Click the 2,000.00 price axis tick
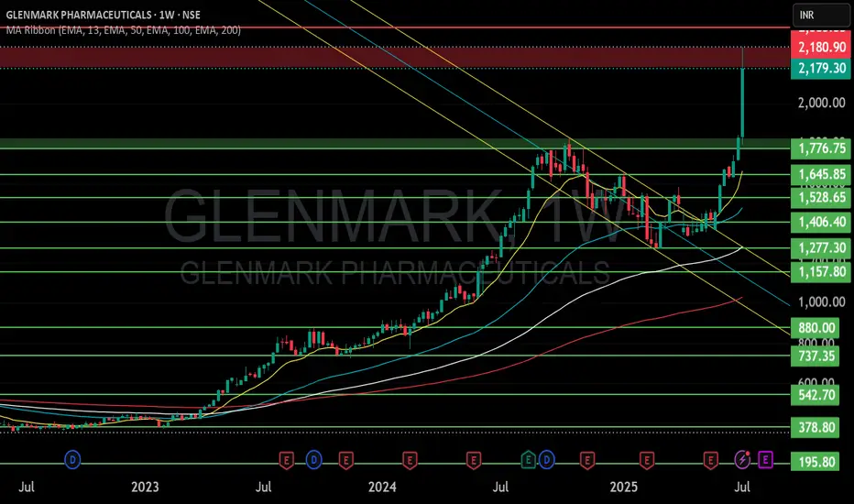854x504 pixels. 821,103
